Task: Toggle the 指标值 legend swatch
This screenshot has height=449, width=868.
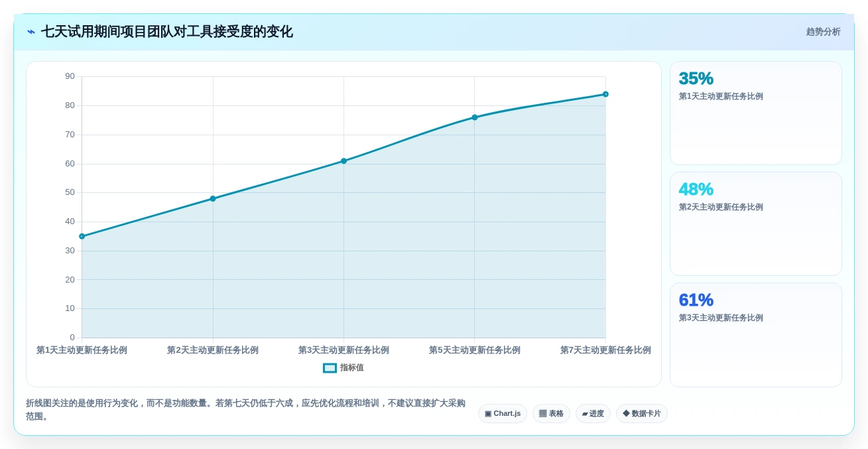Action: 330,368
